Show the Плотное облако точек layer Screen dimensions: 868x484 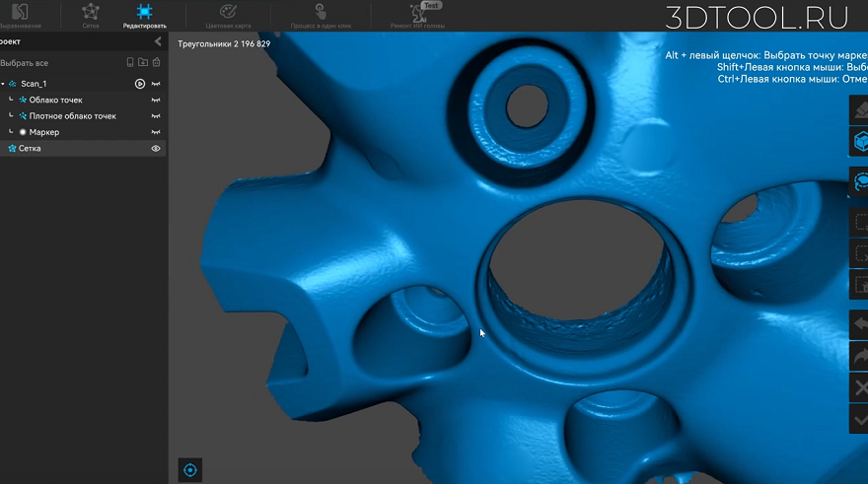pos(156,116)
